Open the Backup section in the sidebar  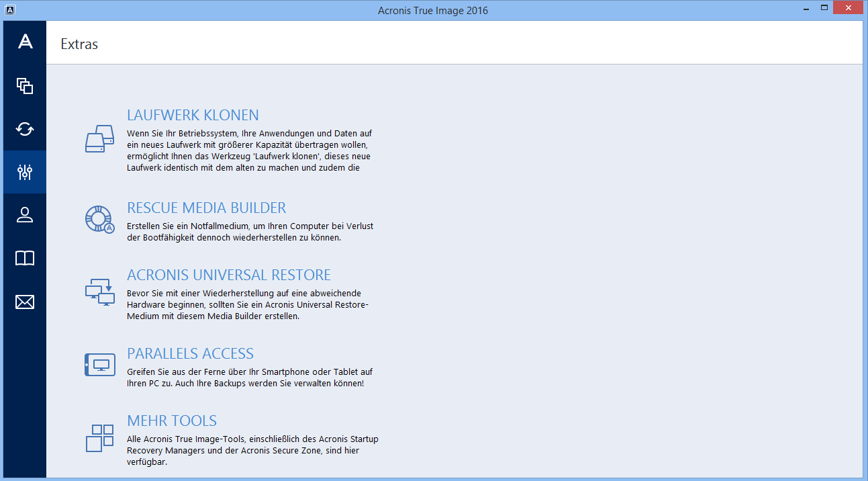(x=25, y=86)
